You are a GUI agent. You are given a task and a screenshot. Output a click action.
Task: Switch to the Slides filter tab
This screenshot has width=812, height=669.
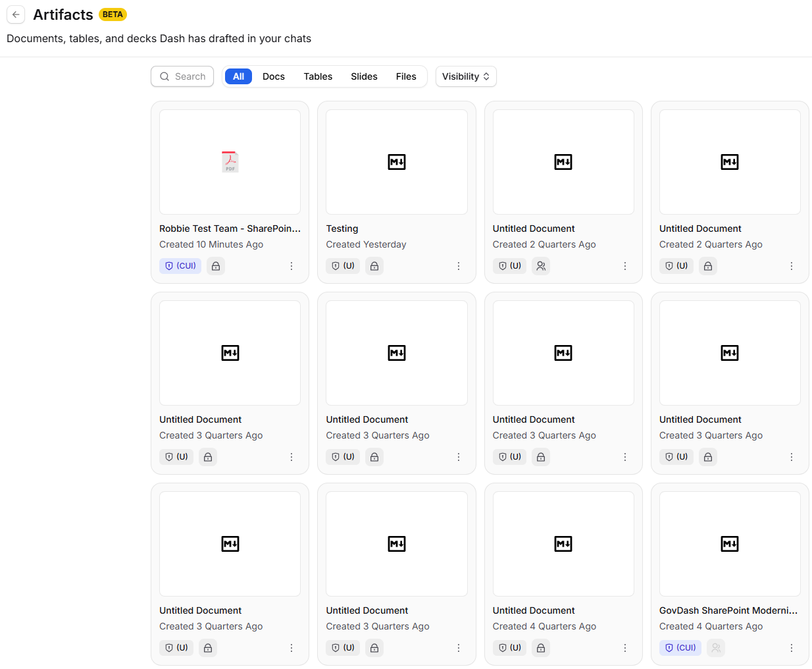[x=364, y=76]
